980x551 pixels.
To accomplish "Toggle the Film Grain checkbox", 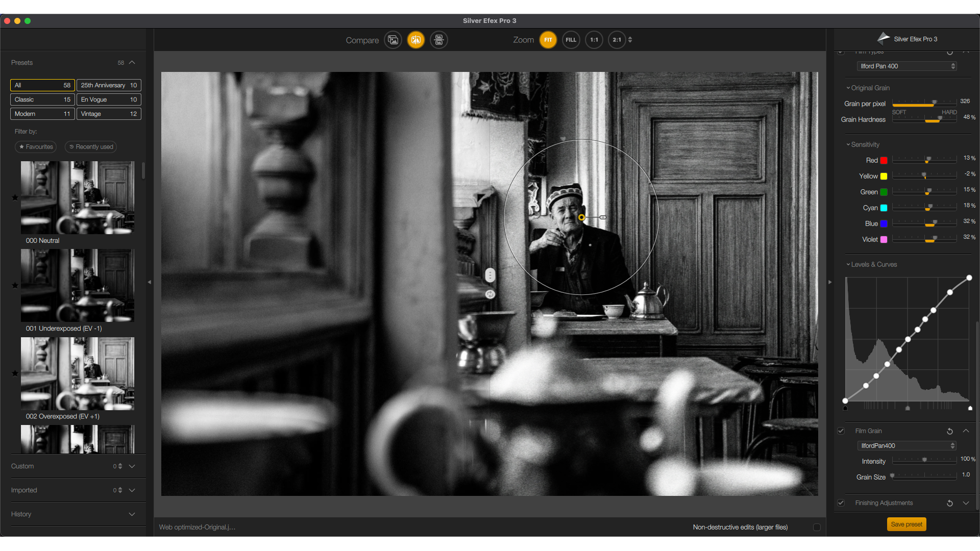I will click(841, 431).
